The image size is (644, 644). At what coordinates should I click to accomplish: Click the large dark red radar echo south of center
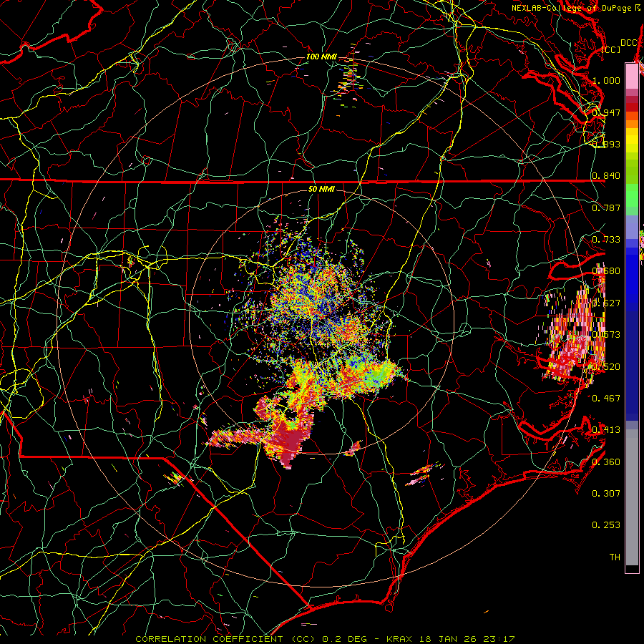pos(289,441)
